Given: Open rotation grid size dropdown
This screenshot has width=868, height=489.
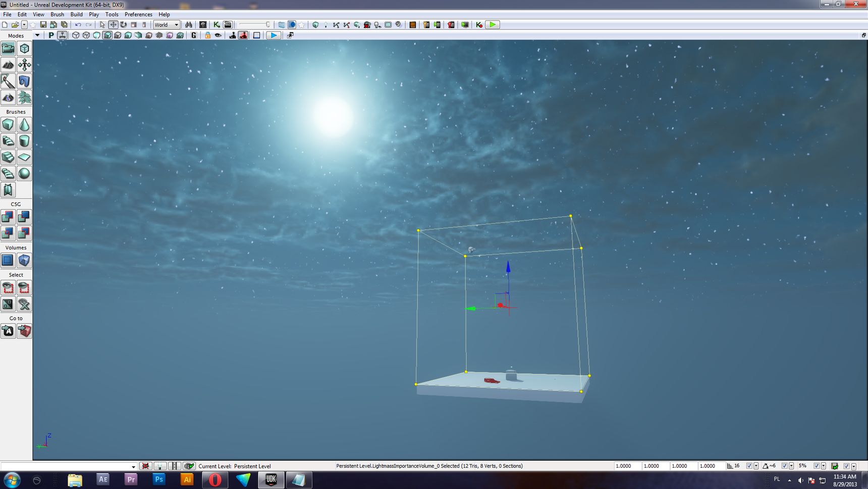Looking at the screenshot, I should (x=791, y=466).
